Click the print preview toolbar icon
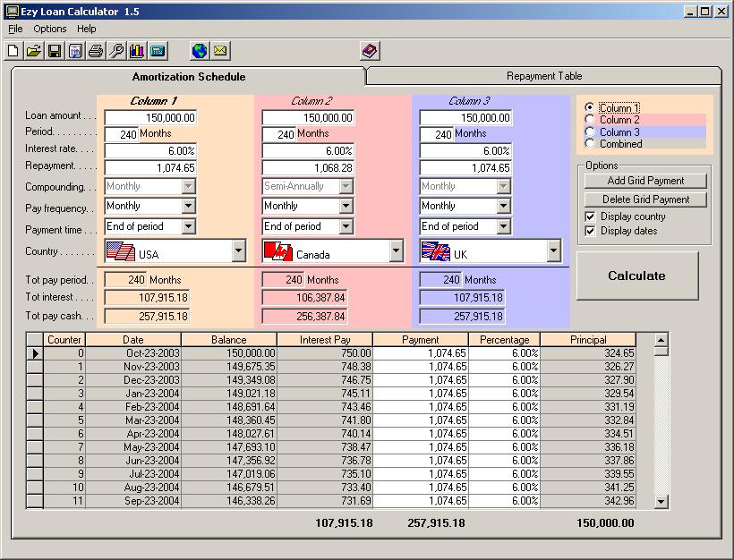734x560 pixels. tap(75, 50)
